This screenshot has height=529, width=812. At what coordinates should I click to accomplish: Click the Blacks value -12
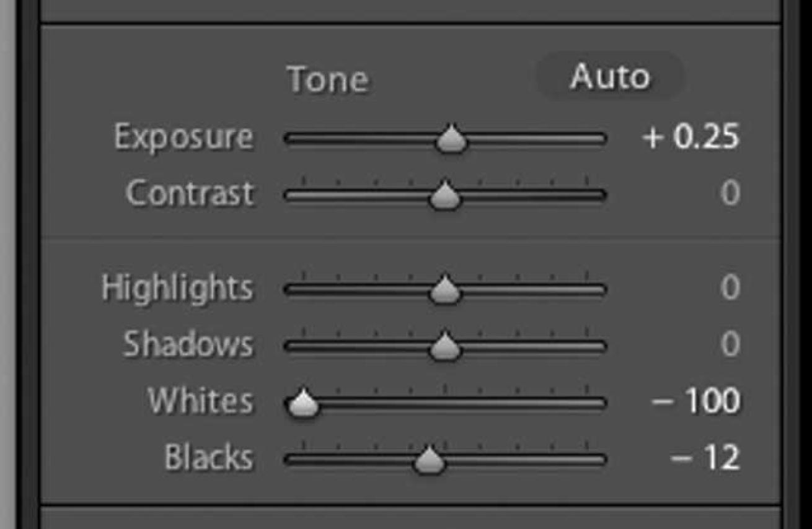(705, 458)
